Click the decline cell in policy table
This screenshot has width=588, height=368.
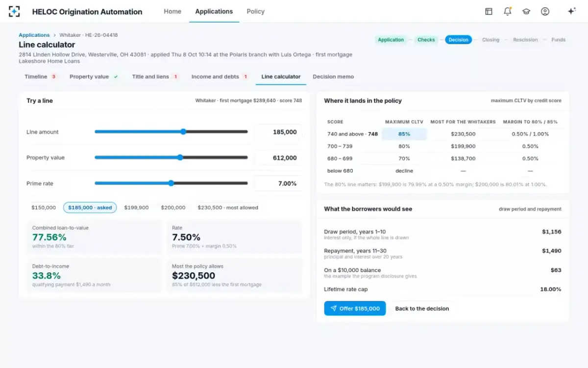click(404, 171)
